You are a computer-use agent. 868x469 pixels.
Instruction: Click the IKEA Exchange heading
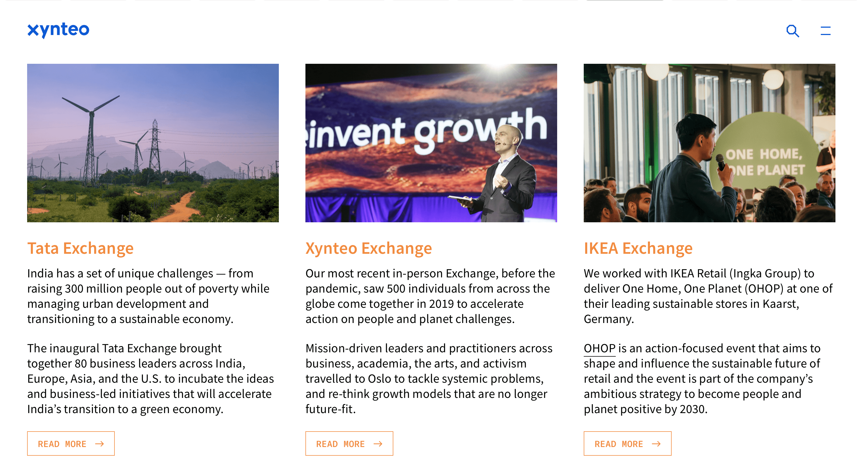point(638,248)
